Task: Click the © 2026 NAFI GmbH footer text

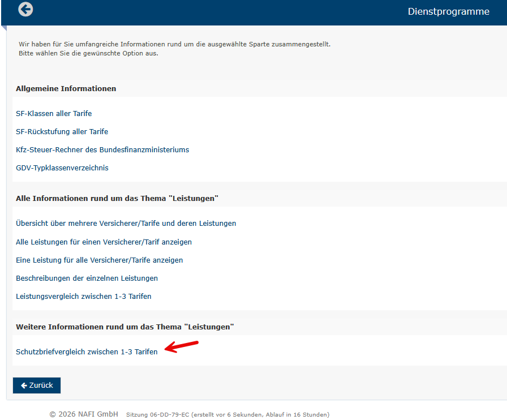Action: click(84, 414)
